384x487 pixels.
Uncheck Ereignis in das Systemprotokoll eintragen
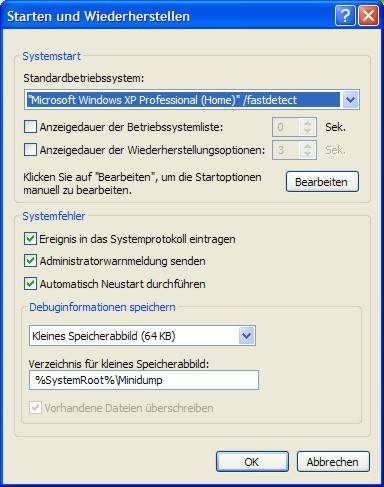point(30,239)
